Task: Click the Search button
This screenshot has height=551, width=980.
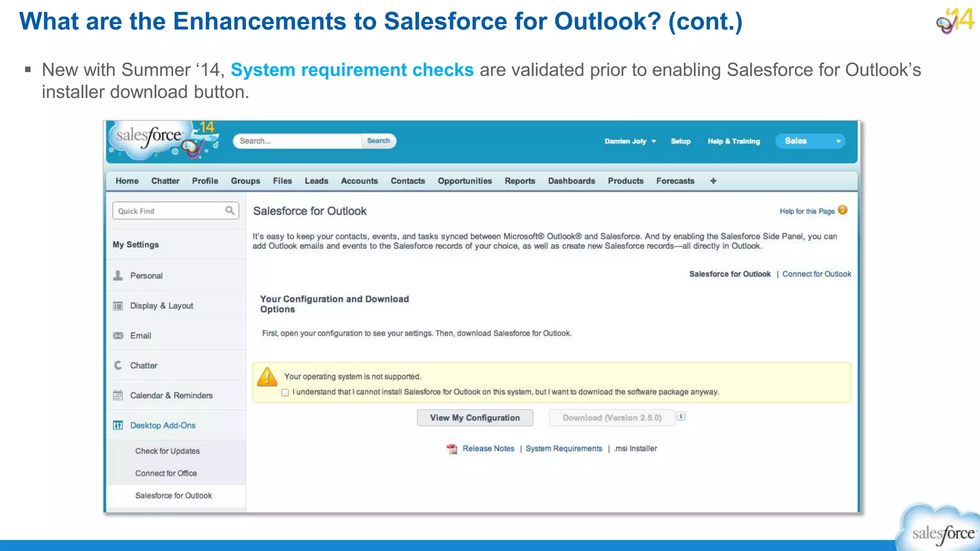Action: coord(379,141)
